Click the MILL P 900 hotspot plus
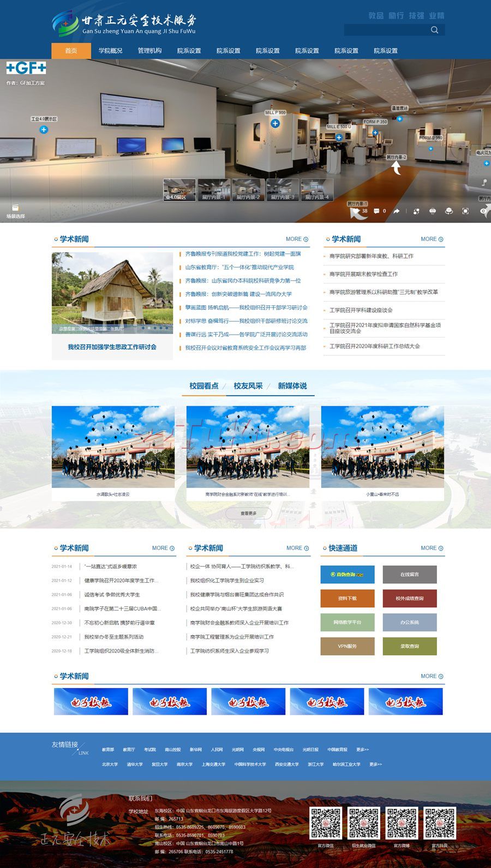 (x=275, y=123)
